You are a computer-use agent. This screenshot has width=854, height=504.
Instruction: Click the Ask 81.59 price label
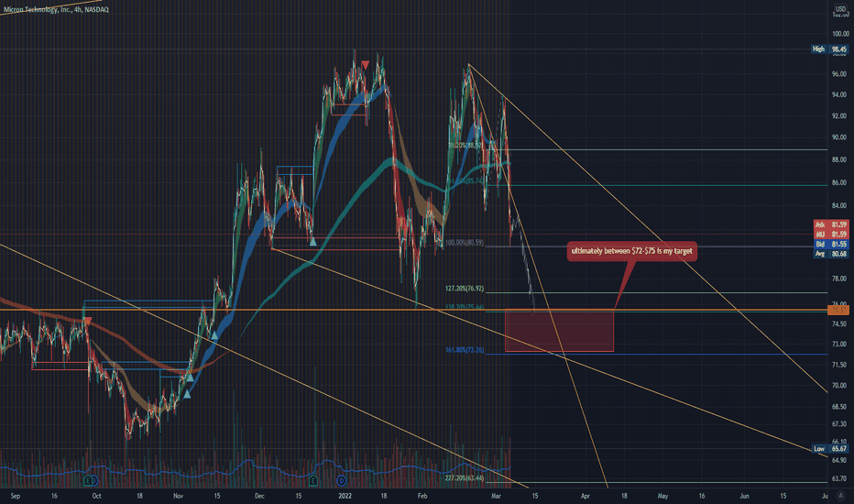[830, 225]
